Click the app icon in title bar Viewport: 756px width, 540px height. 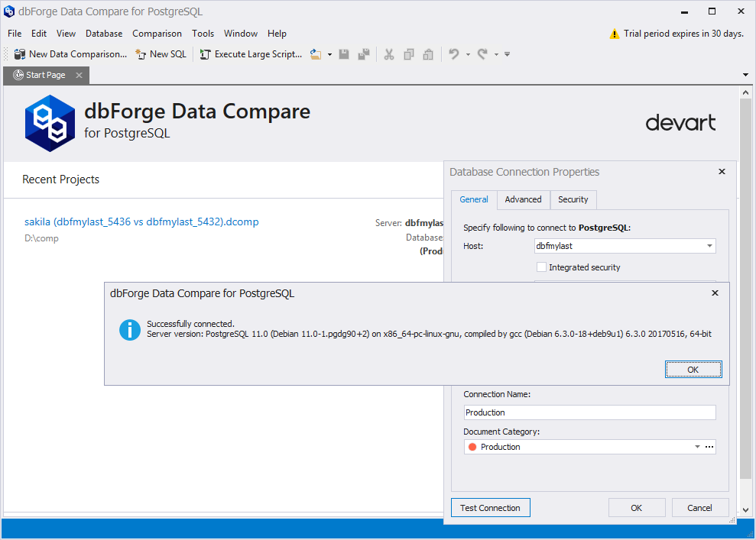pos(9,11)
